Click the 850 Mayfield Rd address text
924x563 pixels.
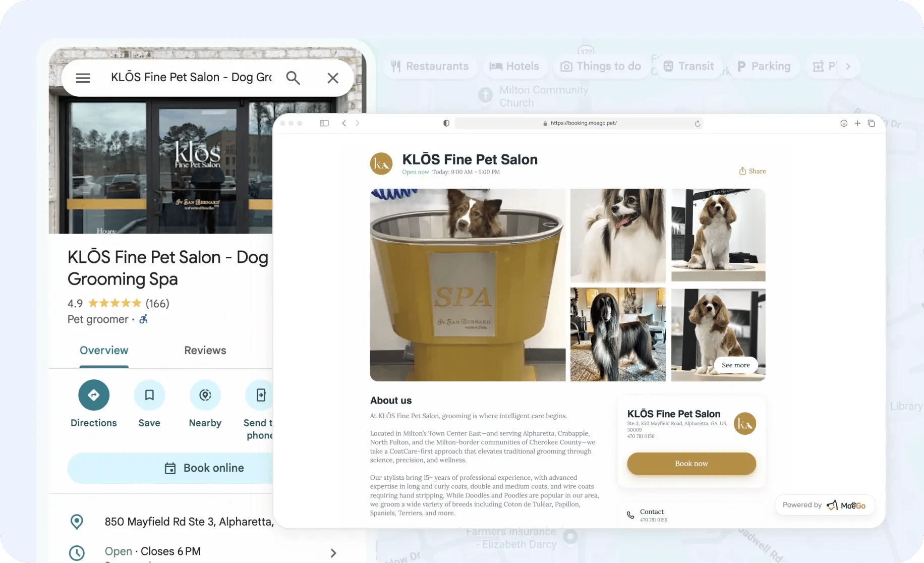click(189, 522)
